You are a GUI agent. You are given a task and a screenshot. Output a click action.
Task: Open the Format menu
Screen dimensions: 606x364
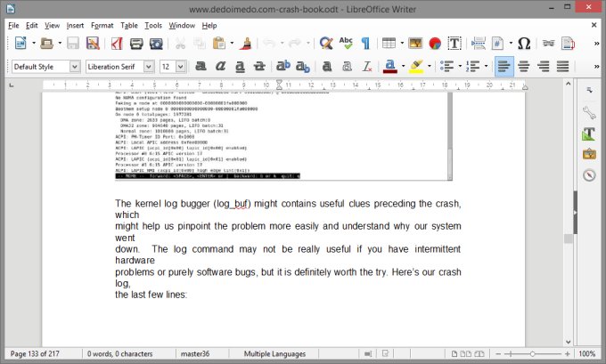(102, 26)
